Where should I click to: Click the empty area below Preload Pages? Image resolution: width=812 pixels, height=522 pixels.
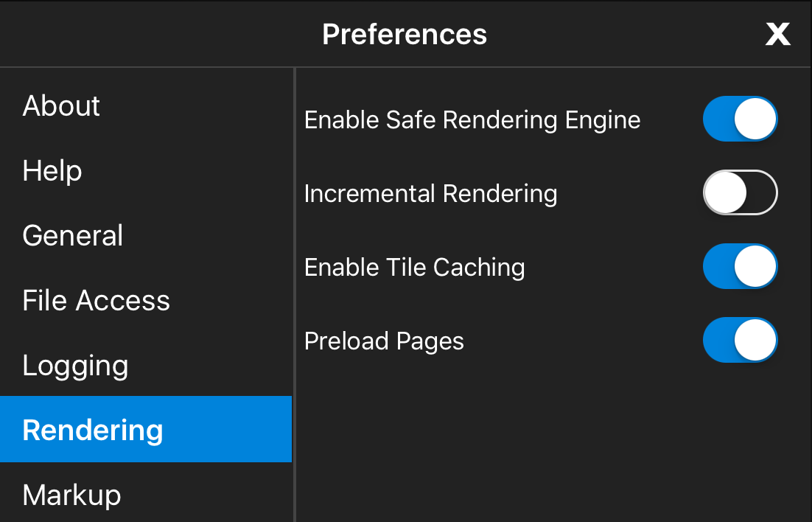tap(553, 442)
